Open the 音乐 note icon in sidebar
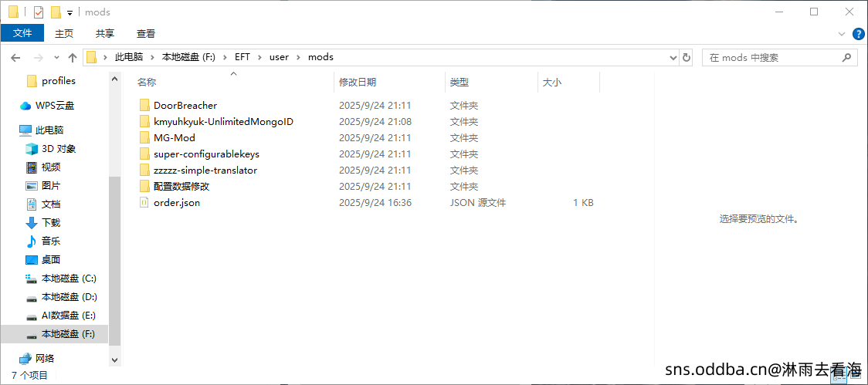 (x=32, y=241)
